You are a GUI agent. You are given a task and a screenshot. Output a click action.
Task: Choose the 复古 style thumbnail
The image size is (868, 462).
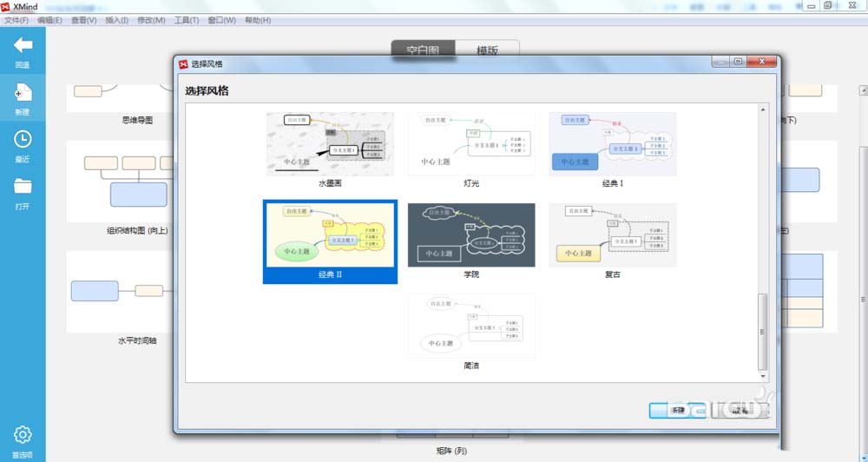point(612,234)
